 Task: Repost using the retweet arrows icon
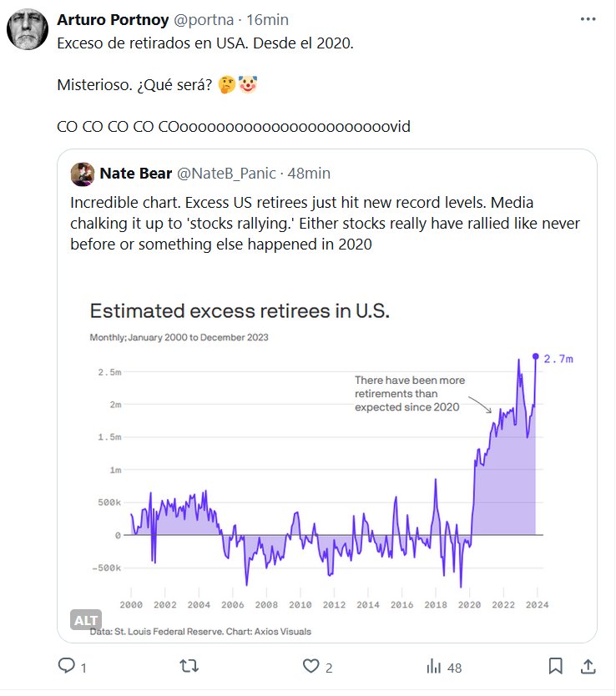189,666
